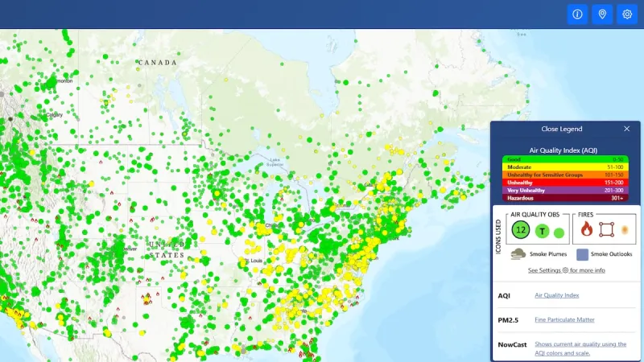
Task: Click the Smoke Outlooks blue square icon
Action: click(582, 254)
